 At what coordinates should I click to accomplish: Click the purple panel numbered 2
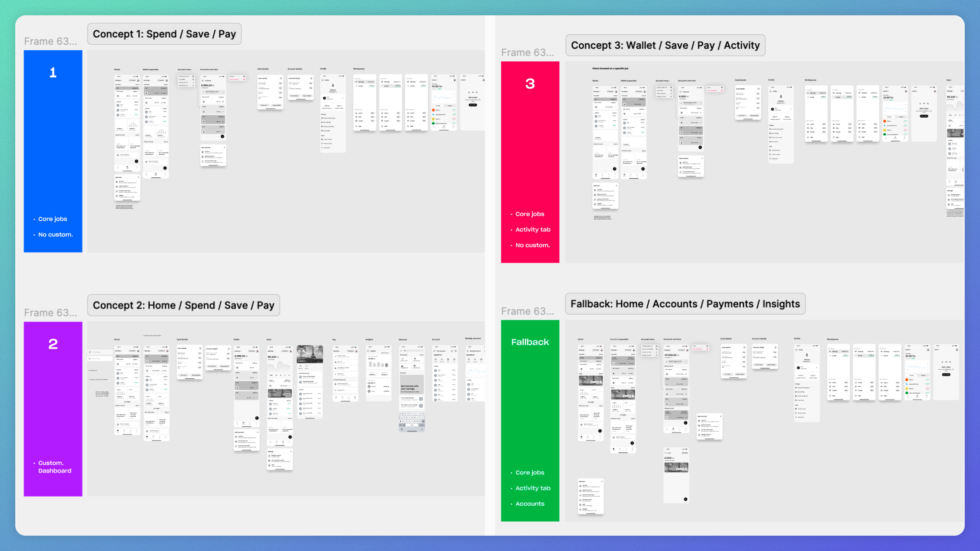(53, 409)
